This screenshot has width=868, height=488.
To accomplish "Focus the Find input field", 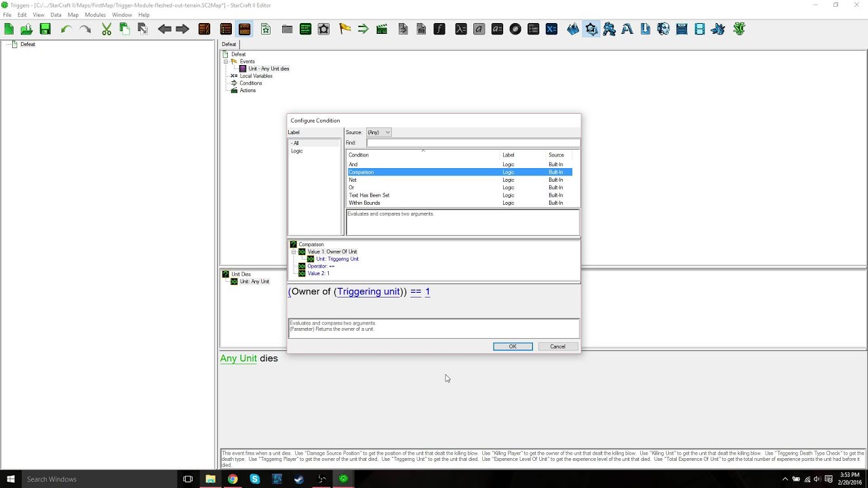I will coord(473,143).
